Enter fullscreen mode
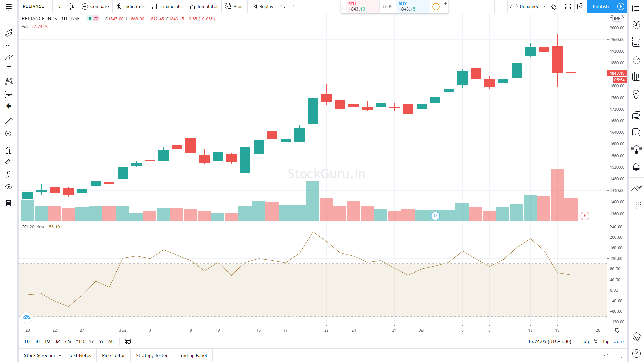 click(568, 6)
